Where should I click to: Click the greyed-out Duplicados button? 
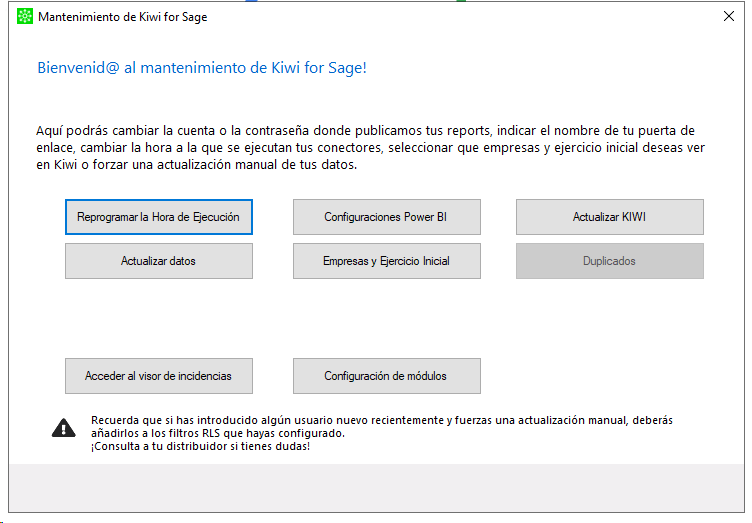click(x=610, y=261)
